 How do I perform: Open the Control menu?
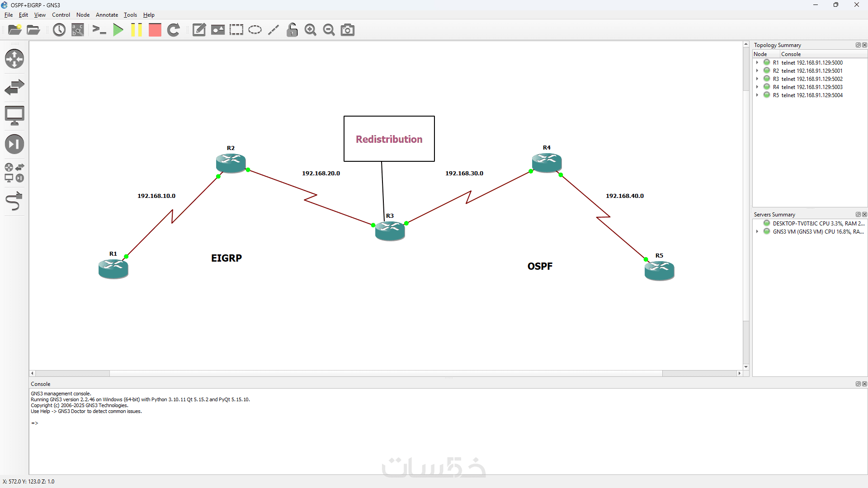click(x=61, y=15)
